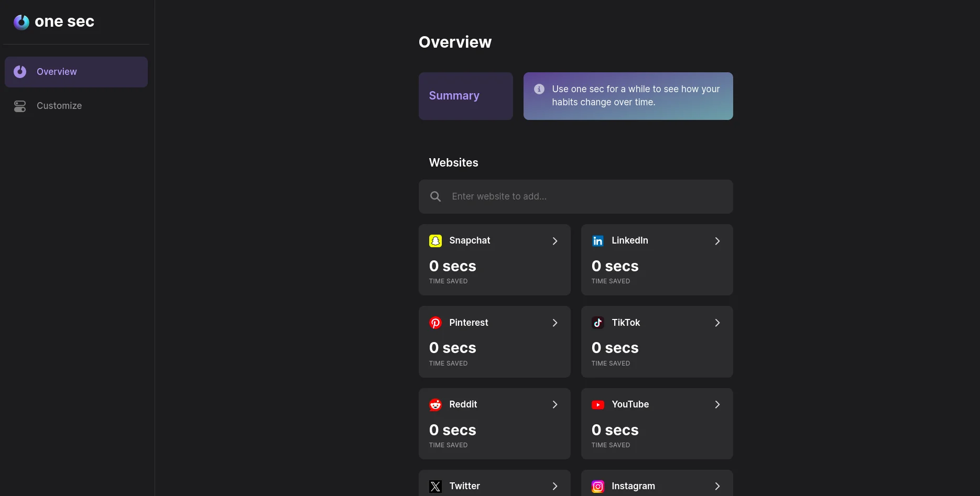Go to the Customize menu label
This screenshot has height=496, width=980.
coord(59,106)
